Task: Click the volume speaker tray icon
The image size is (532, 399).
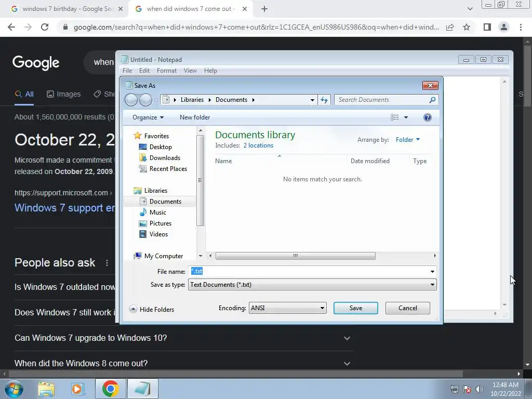Action: pyautogui.click(x=480, y=389)
